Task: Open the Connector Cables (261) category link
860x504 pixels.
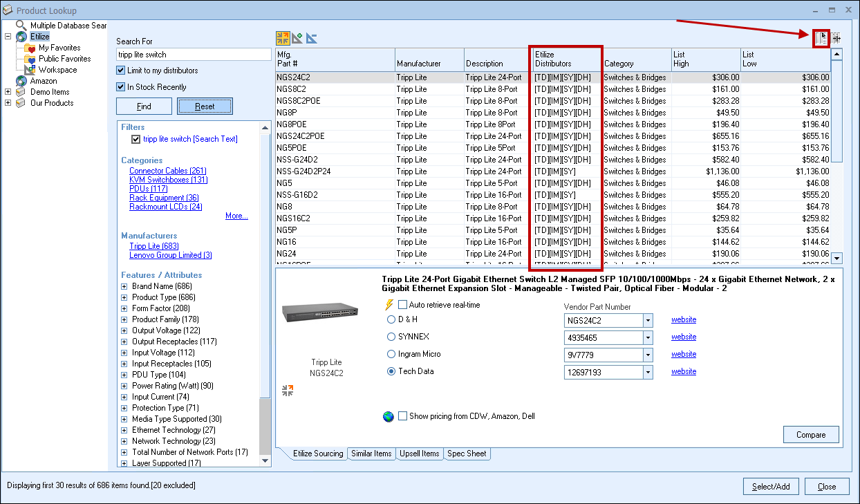Action: [168, 171]
